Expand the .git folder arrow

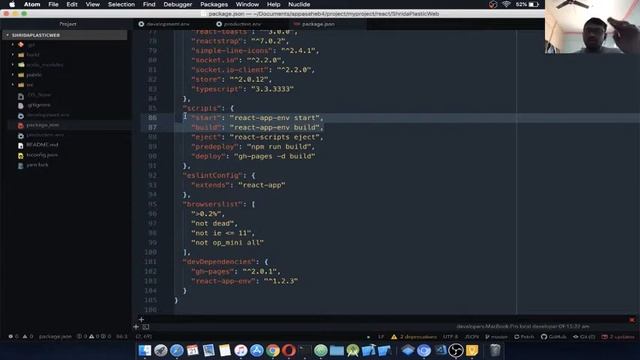coord(13,44)
